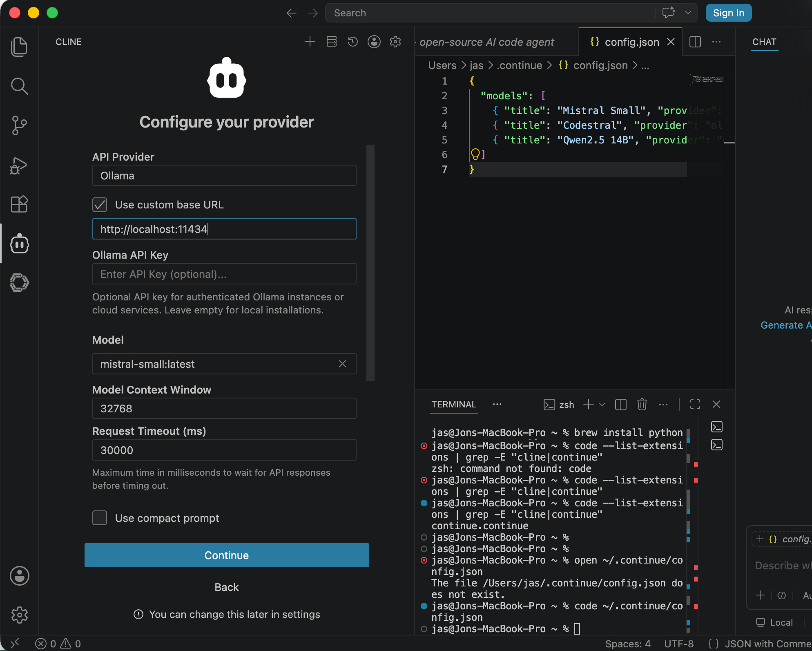Open terminal views ellipsis next to TERMINAL tab
Screen dimensions: 812x651
coord(497,405)
